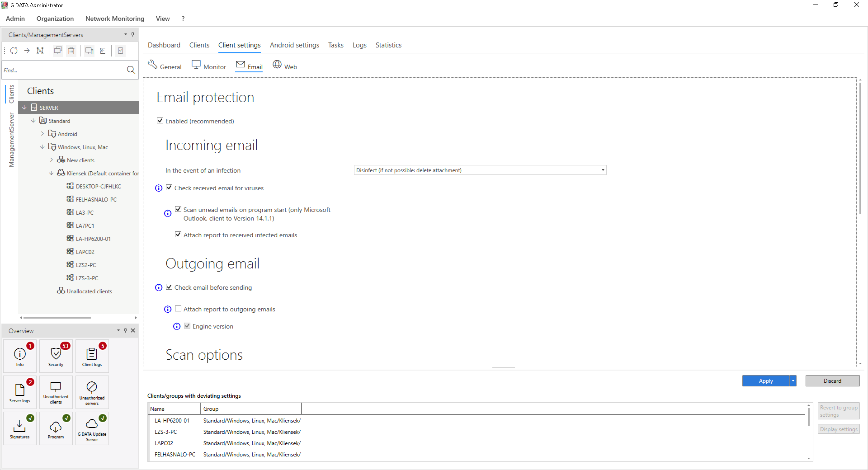Toggle Check received email for viruses checkbox
868x470 pixels.
point(169,188)
